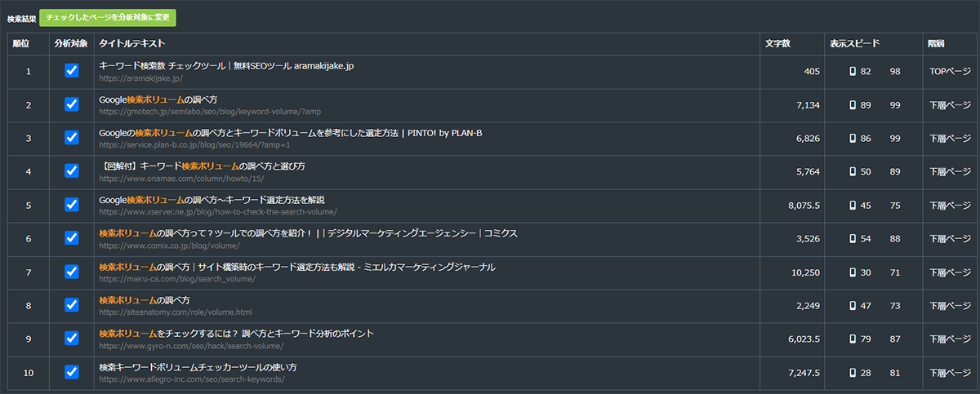Toggle the checkbox in the xserver.ne.jp row
Screen dimensions: 980x394
coord(72,206)
